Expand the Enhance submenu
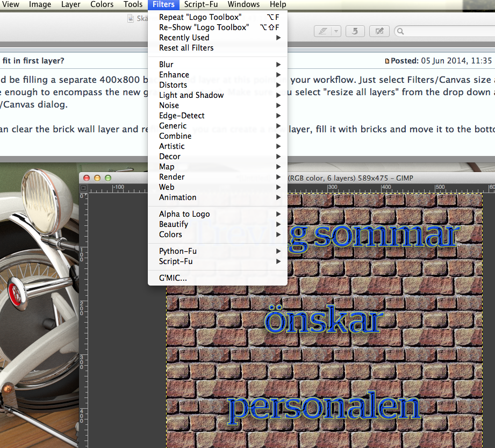This screenshot has height=448, width=495. [x=218, y=75]
